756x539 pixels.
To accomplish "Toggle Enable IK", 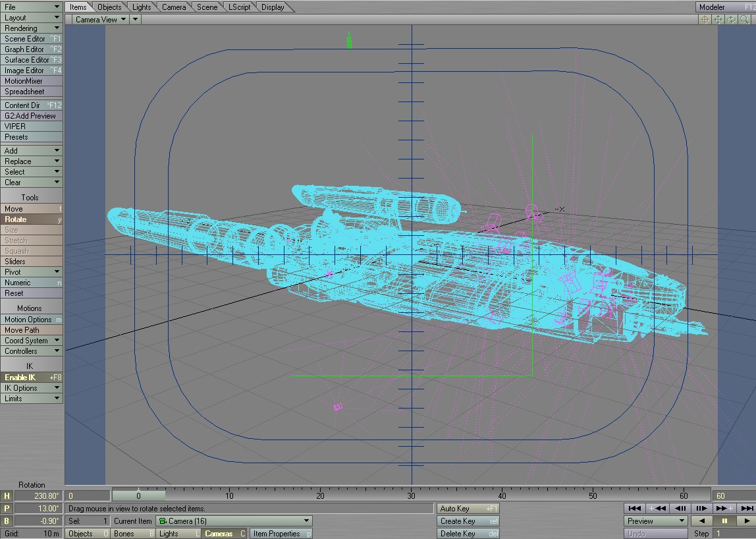I will 32,378.
